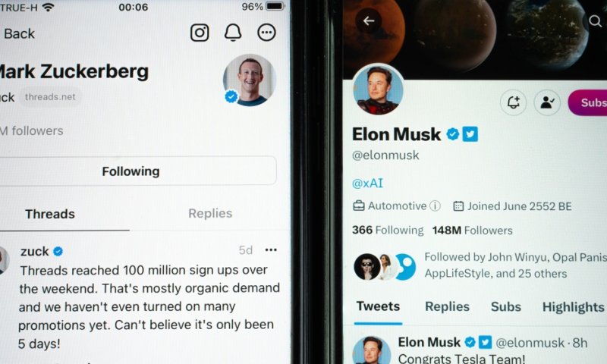607x364 pixels.
Task: Tap the threads.net badge
Action: point(50,97)
